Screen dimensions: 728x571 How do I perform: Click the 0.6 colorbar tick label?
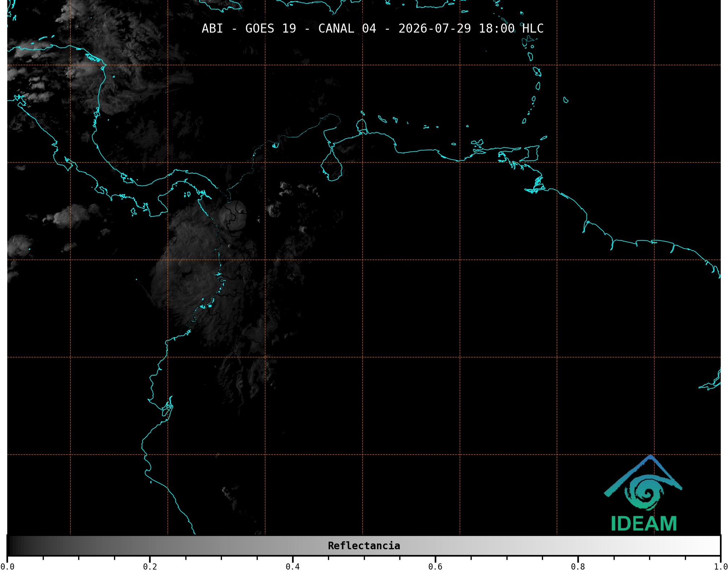[x=435, y=567]
